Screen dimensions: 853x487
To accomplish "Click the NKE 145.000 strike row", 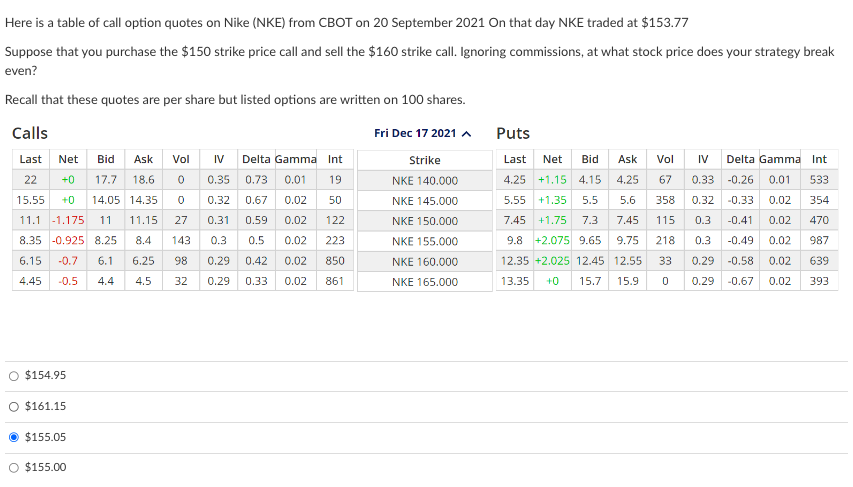I will tap(425, 201).
